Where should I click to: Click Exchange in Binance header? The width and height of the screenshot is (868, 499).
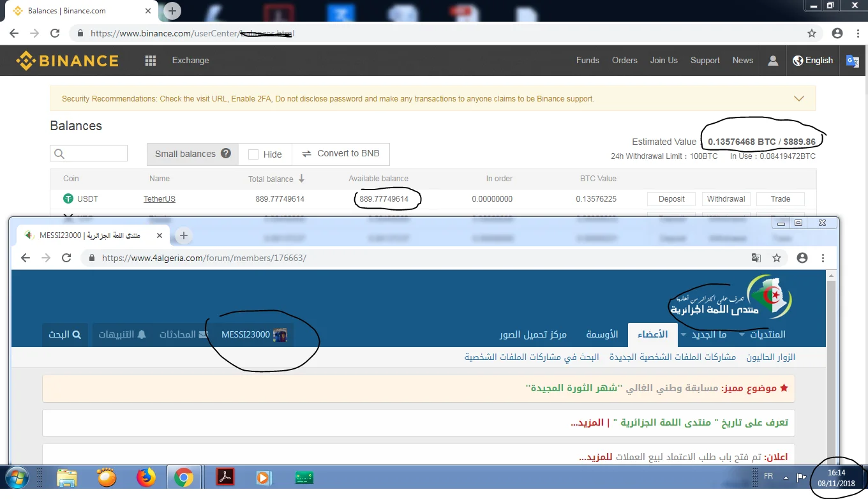[x=190, y=61]
